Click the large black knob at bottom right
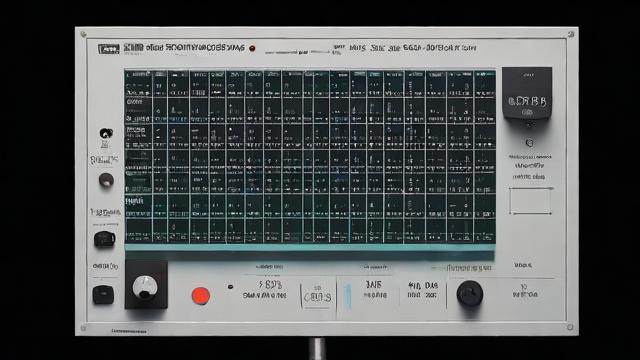This screenshot has height=360, width=640. point(470,293)
